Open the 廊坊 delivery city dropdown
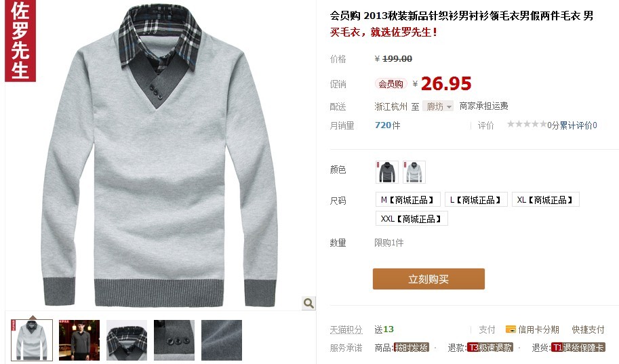619x364 pixels. tap(438, 106)
